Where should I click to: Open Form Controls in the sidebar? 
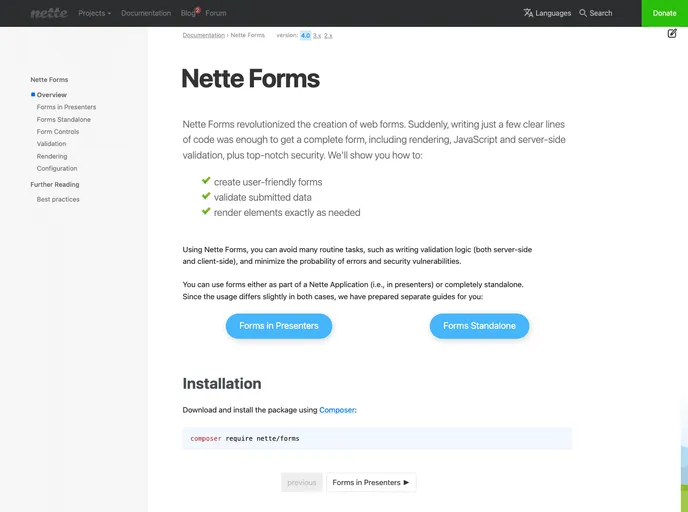(x=57, y=131)
